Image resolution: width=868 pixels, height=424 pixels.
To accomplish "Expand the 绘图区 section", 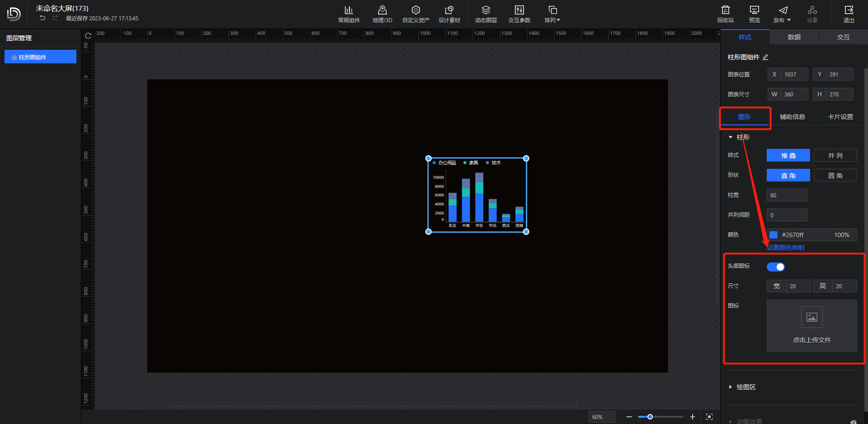I will click(746, 387).
